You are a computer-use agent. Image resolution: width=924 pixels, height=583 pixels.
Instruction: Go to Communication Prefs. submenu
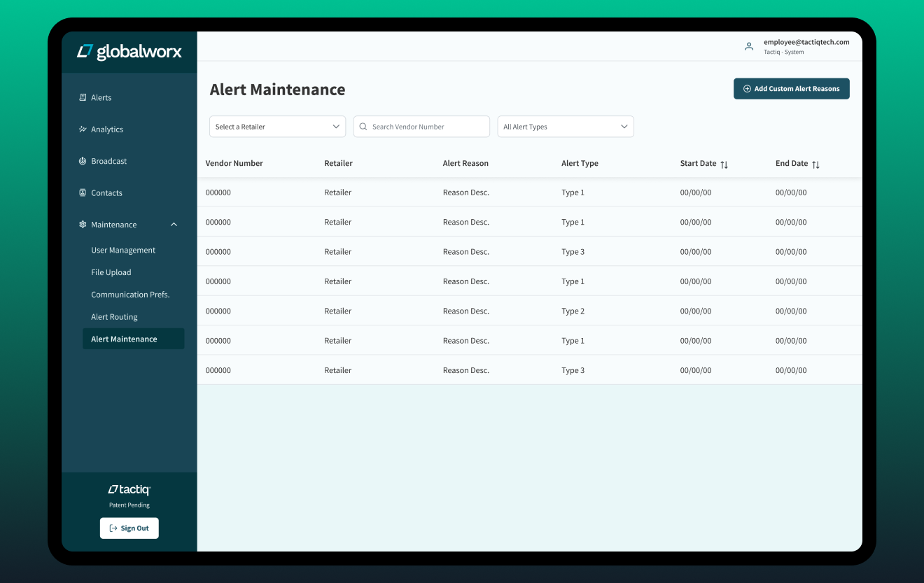click(130, 295)
